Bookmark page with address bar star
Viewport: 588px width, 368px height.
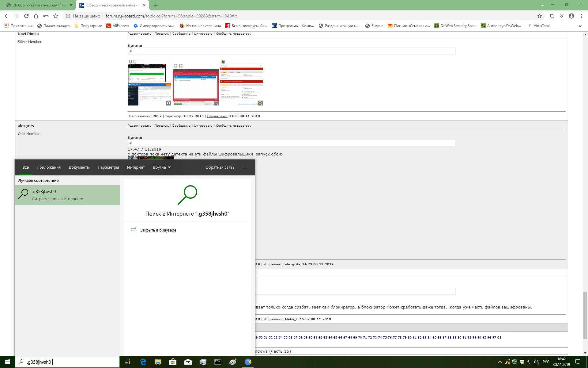(x=539, y=16)
